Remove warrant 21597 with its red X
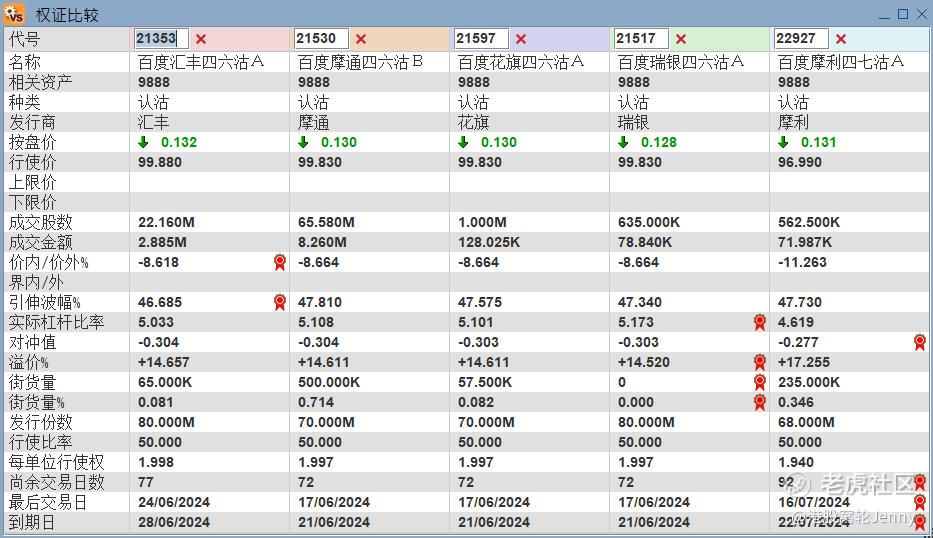Image resolution: width=933 pixels, height=538 pixels. pyautogui.click(x=521, y=39)
